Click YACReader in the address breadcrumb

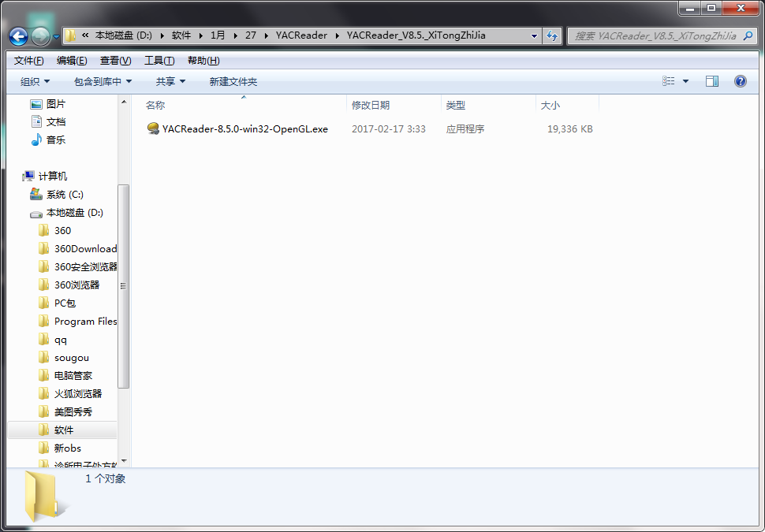point(301,35)
